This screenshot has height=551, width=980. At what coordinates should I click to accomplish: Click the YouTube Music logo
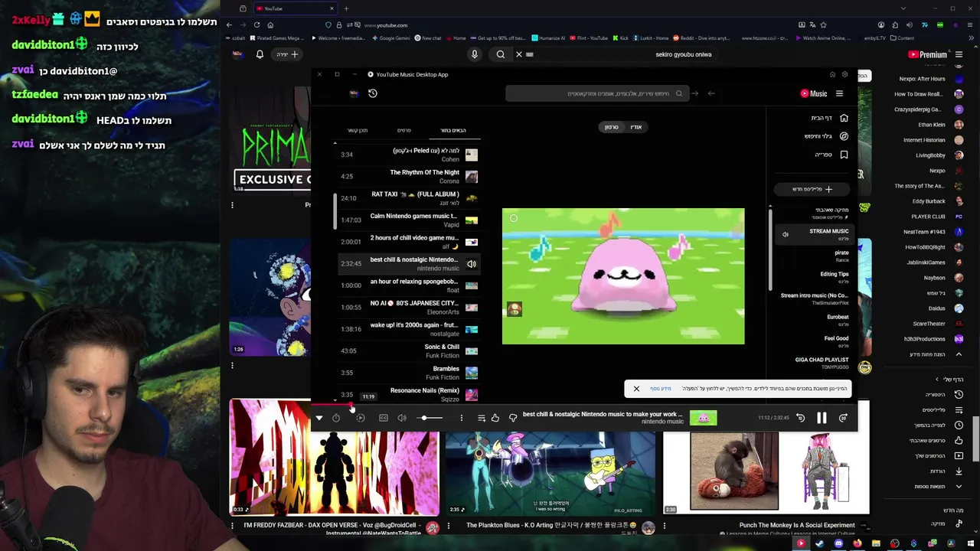pos(813,93)
